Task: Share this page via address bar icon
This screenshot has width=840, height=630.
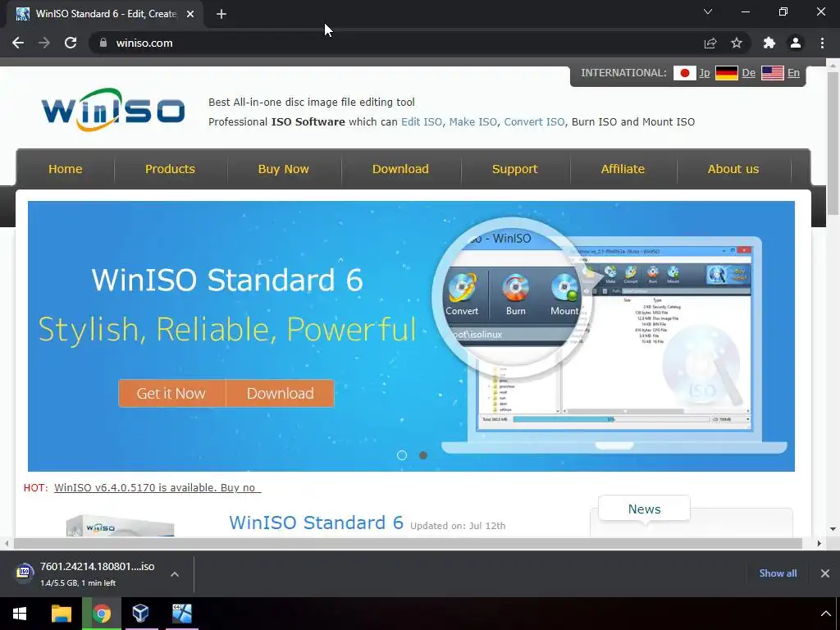Action: click(x=710, y=43)
